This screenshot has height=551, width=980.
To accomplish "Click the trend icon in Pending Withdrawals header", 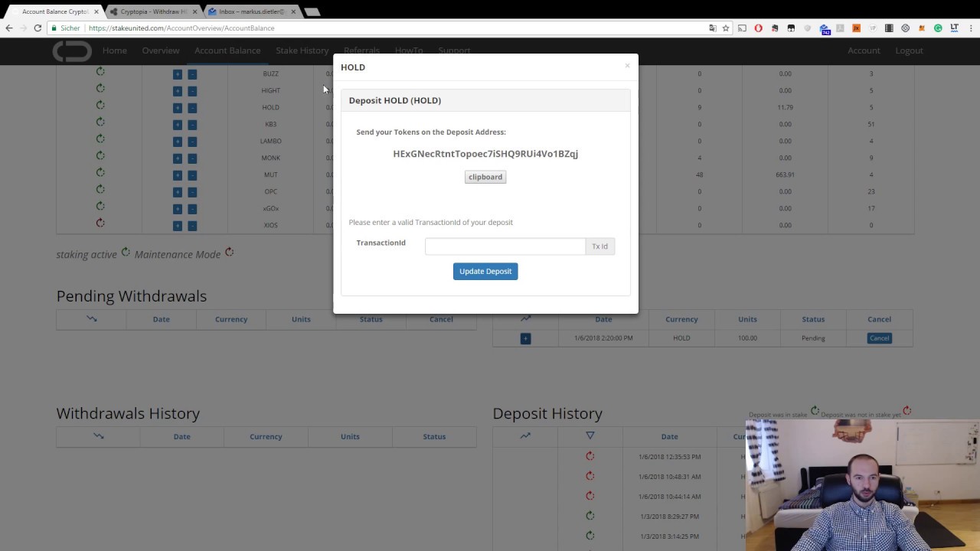I will point(92,318).
